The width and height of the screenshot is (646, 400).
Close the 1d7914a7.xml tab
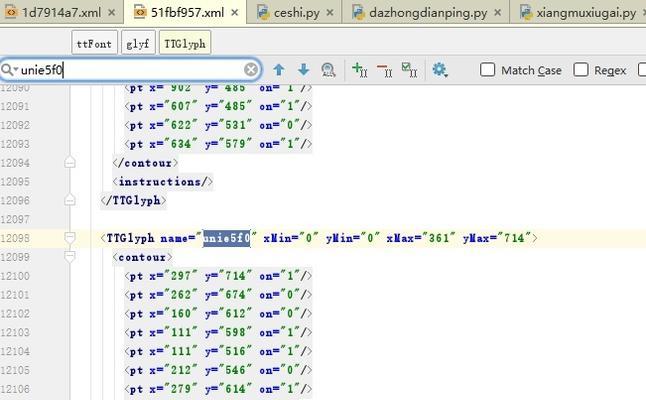(112, 13)
